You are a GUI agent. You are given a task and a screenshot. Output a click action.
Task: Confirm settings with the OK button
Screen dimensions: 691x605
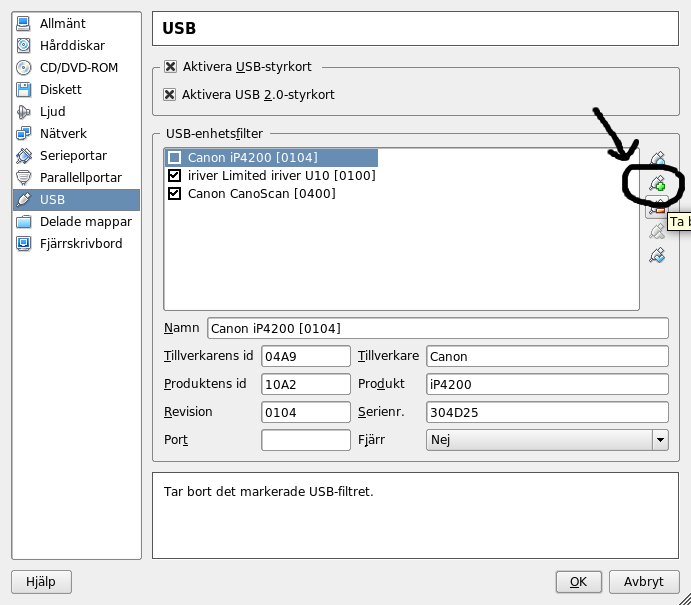(578, 582)
